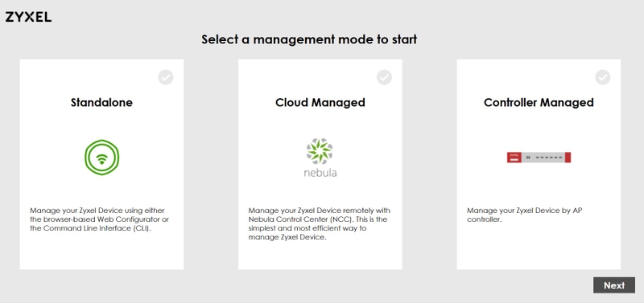This screenshot has width=644, height=303.
Task: Check the Controller Managed mode checkmark
Action: [603, 77]
